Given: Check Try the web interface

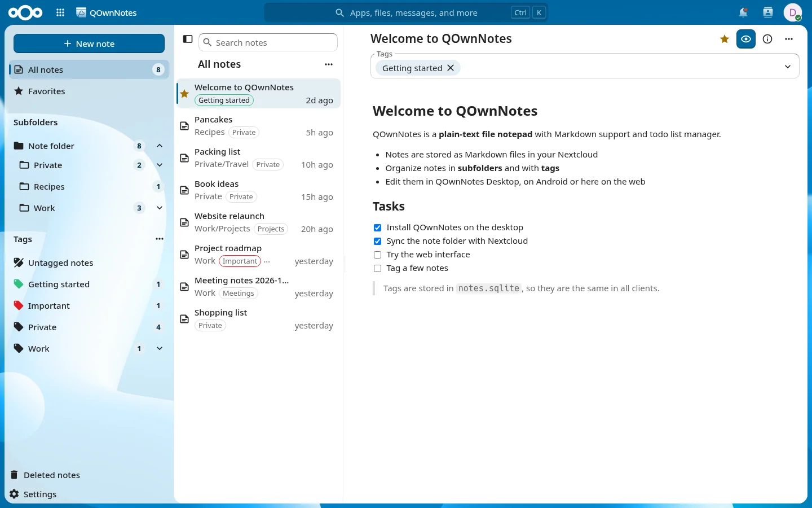Looking at the screenshot, I should pyautogui.click(x=378, y=255).
